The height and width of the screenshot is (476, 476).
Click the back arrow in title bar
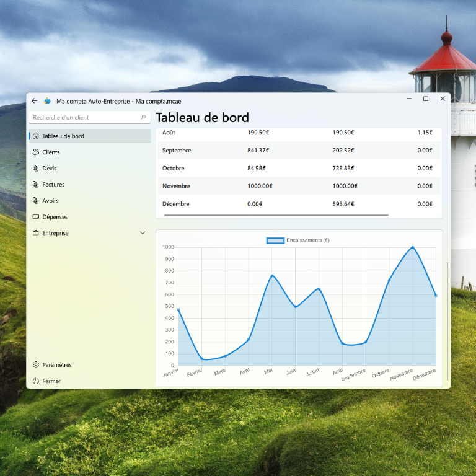pos(35,100)
